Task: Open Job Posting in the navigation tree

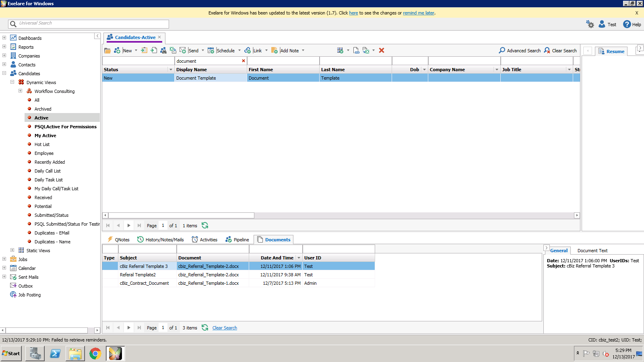Action: tap(29, 295)
